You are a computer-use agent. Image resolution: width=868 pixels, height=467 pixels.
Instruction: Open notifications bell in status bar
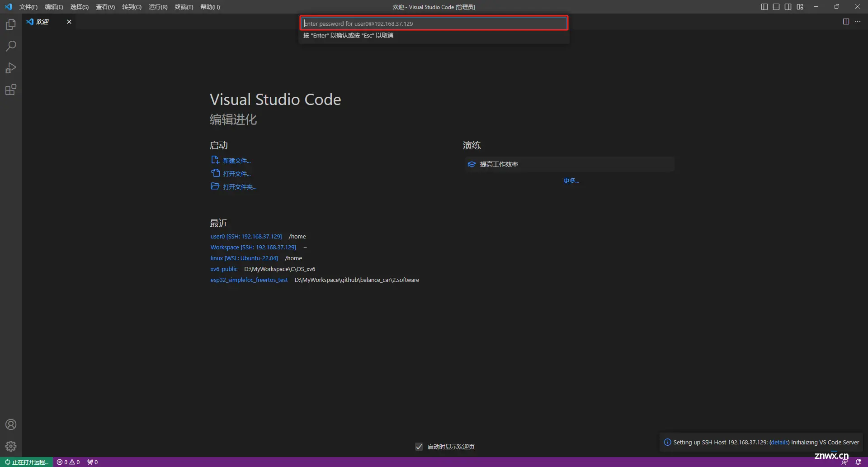click(858, 462)
